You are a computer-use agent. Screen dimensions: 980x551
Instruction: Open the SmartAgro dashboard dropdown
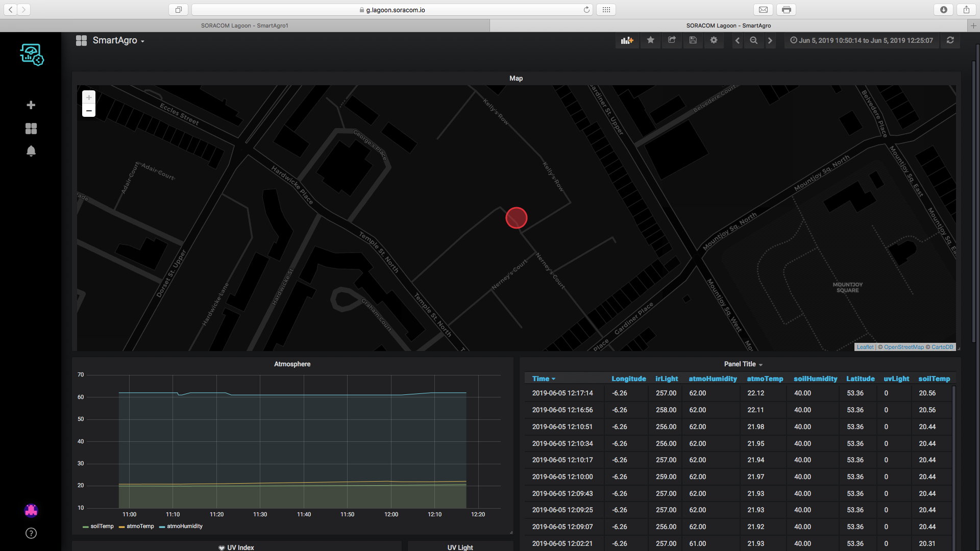tap(118, 40)
